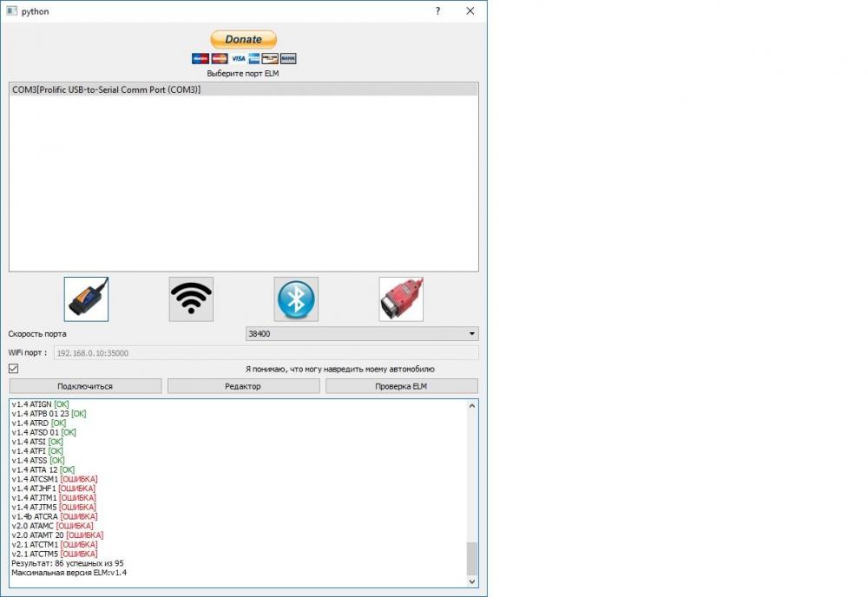Click the 'v2.0 ATAMC' error line
Image resolution: width=868 pixels, height=597 pixels.
point(53,526)
